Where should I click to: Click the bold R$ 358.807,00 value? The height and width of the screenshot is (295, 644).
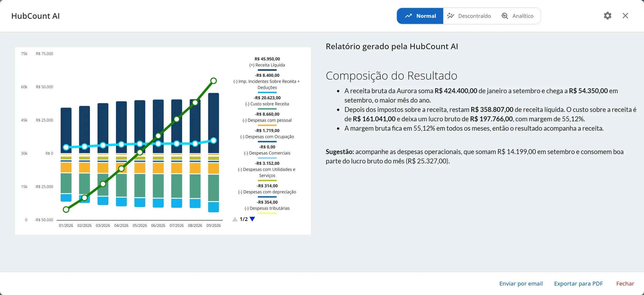coord(492,110)
